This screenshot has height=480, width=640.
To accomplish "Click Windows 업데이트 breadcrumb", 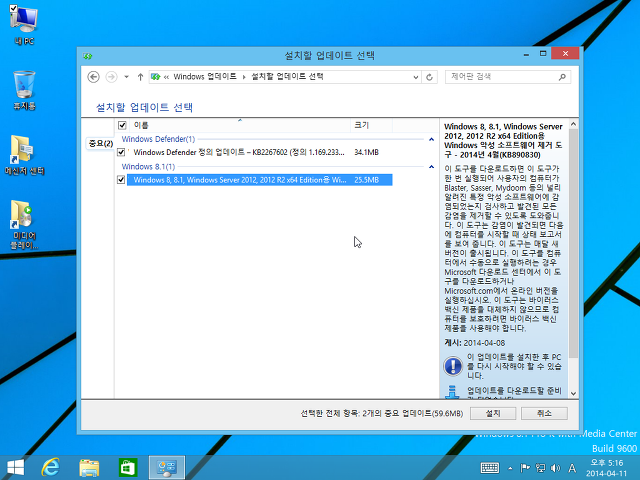I will pyautogui.click(x=205, y=76).
